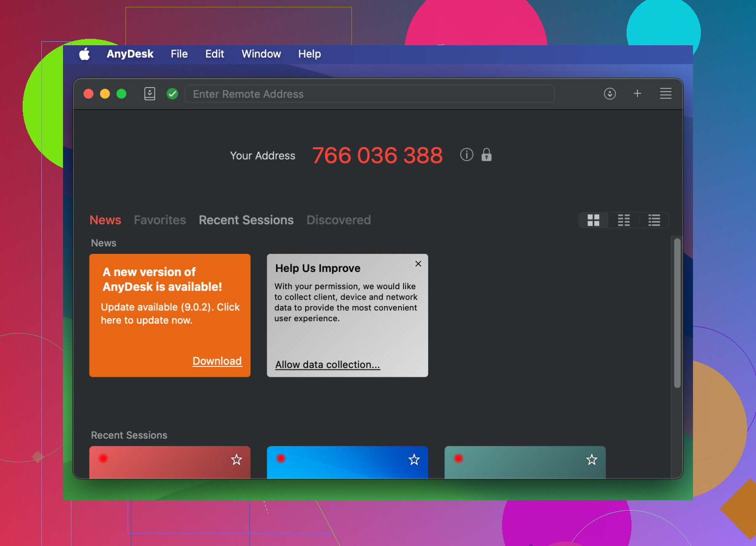Click the address info icon
Viewport: 756px width, 546px height.
point(467,155)
